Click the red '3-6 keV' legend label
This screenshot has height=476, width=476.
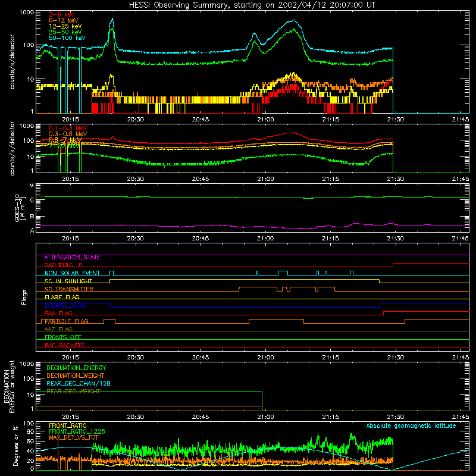(x=62, y=14)
